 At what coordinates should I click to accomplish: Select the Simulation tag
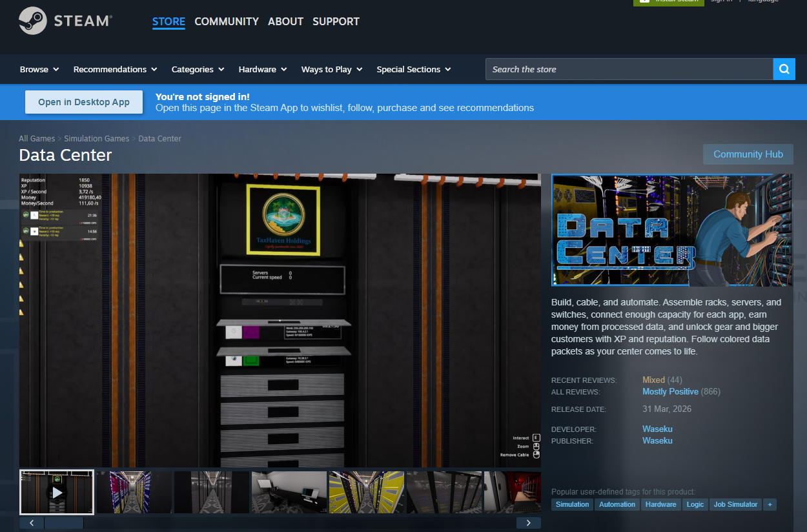[x=572, y=504]
